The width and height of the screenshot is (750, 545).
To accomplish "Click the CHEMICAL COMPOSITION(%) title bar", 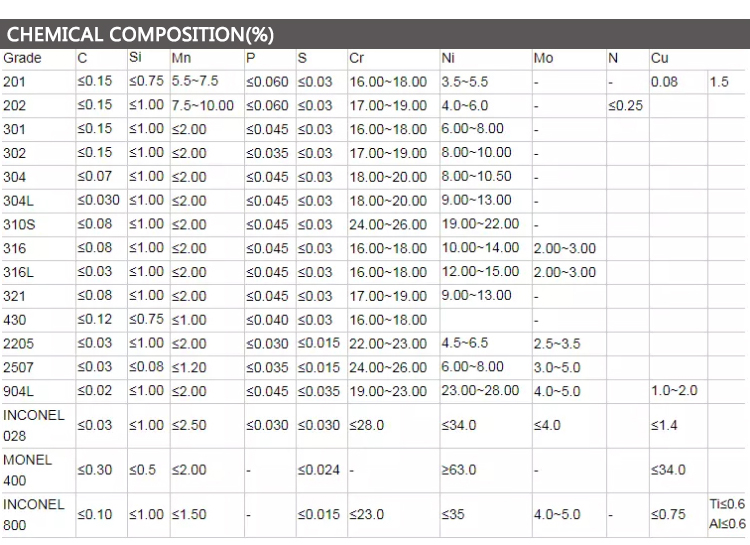I will 140,34.
